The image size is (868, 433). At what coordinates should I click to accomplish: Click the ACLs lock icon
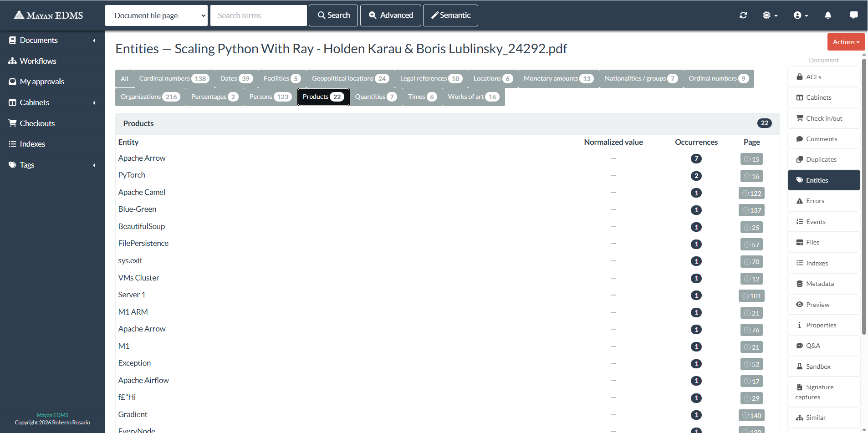[799, 77]
